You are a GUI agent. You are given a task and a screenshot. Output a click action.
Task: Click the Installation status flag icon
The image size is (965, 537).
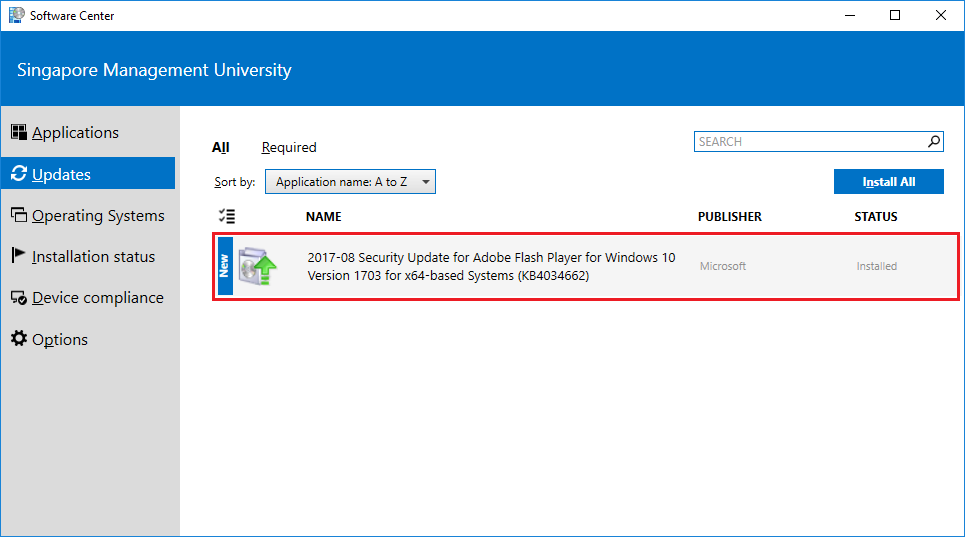tap(18, 255)
